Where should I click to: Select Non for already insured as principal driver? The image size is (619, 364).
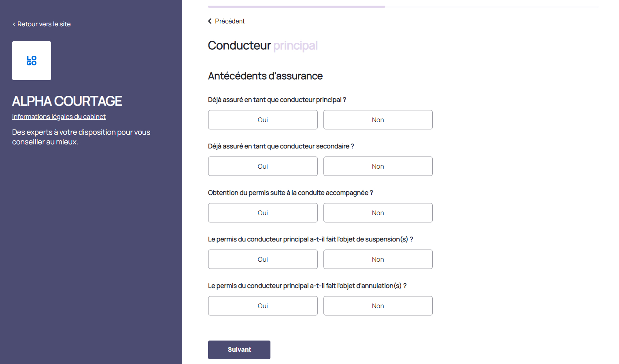click(378, 120)
